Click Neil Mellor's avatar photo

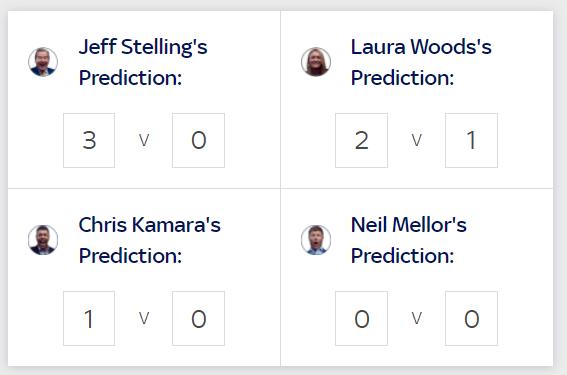(x=316, y=240)
